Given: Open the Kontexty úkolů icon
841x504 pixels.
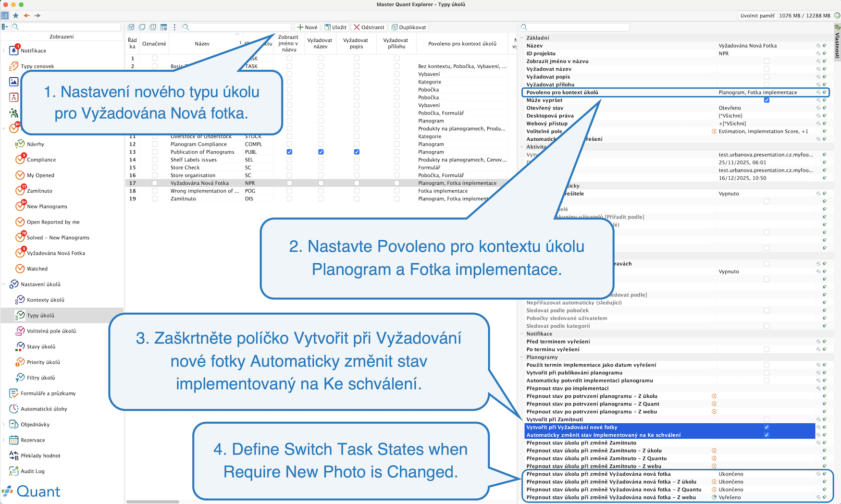Looking at the screenshot, I should pos(20,300).
